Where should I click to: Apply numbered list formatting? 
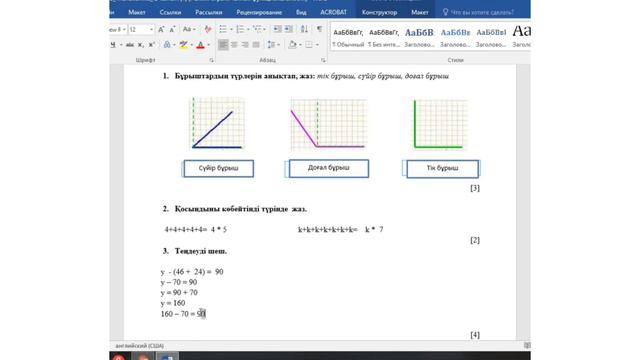[240, 29]
